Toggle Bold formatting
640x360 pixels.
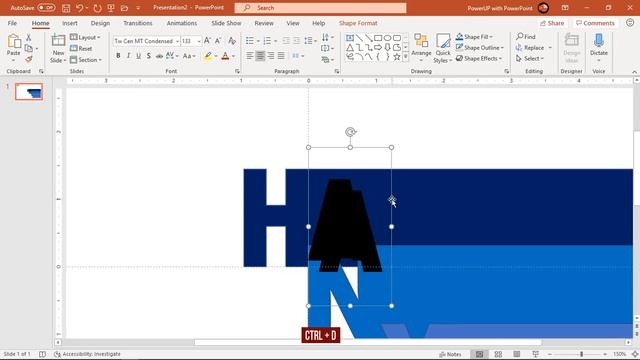[x=118, y=56]
